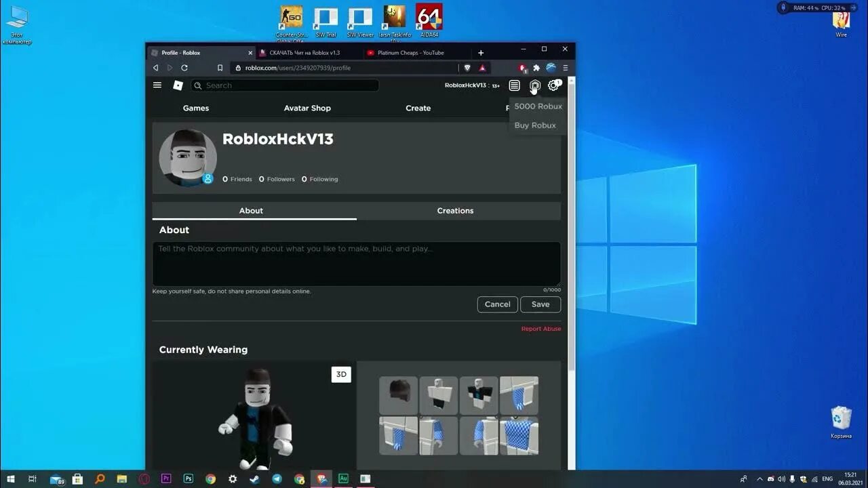
Task: Click the RobloxHckV13 username in header
Action: [x=465, y=85]
